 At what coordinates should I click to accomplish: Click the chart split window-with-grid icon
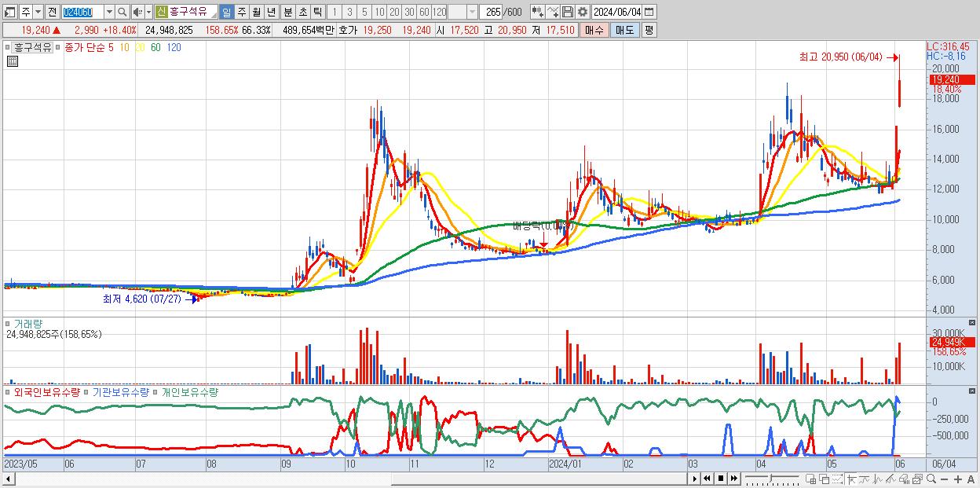[810, 479]
